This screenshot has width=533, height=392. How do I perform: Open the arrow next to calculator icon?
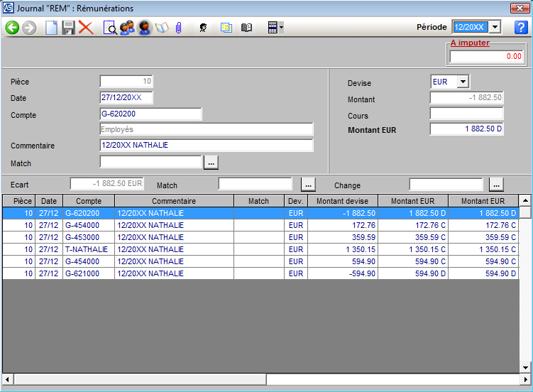point(282,28)
